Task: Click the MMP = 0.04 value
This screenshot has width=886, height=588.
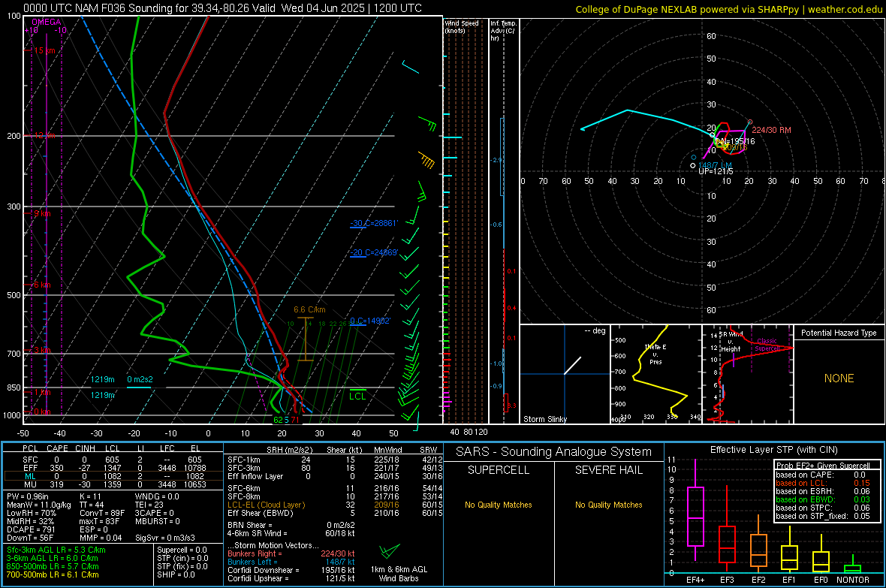Action: 101,538
